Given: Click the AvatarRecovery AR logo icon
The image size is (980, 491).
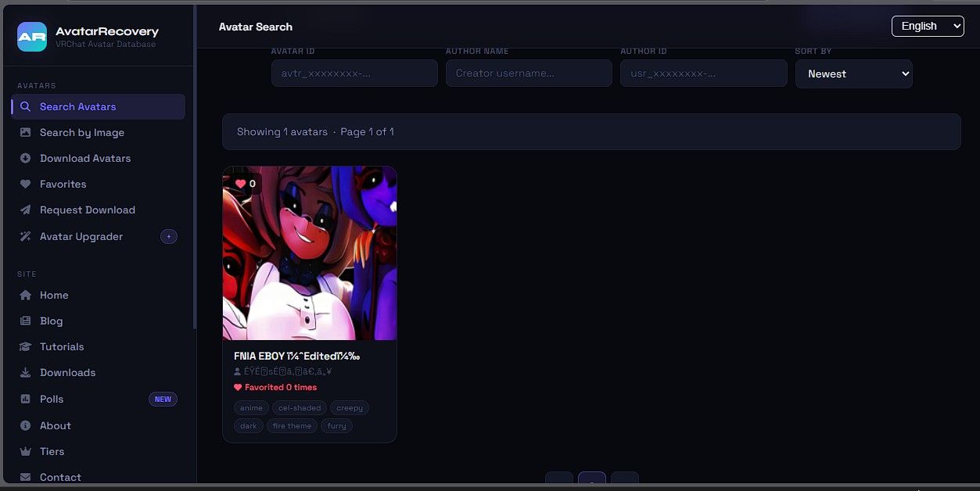Looking at the screenshot, I should 32,37.
